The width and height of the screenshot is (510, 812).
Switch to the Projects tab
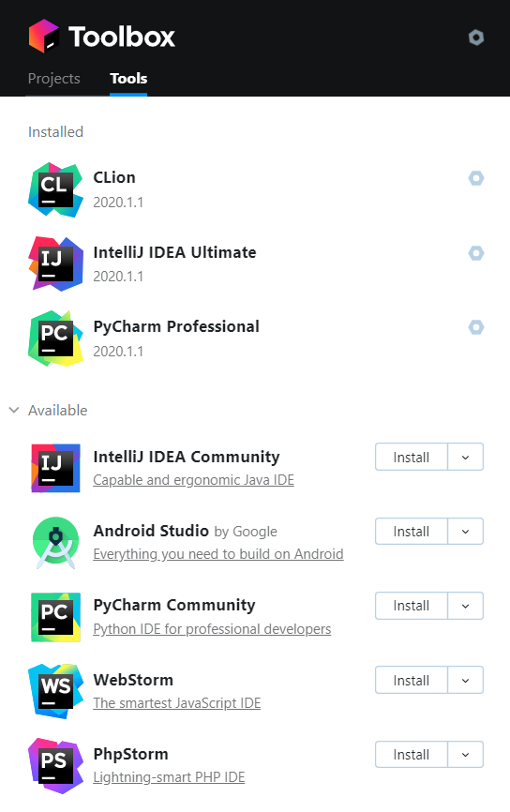[53, 79]
